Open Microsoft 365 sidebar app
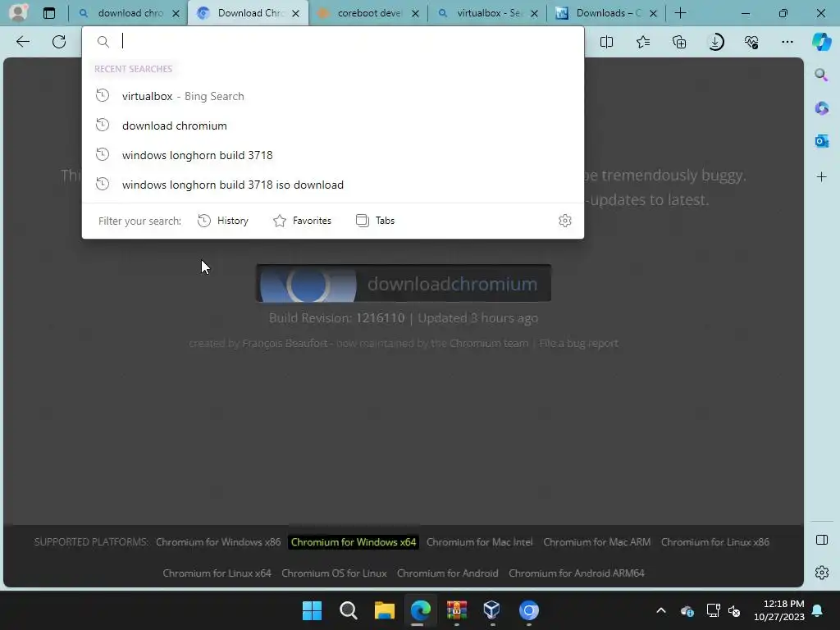 pos(821,107)
